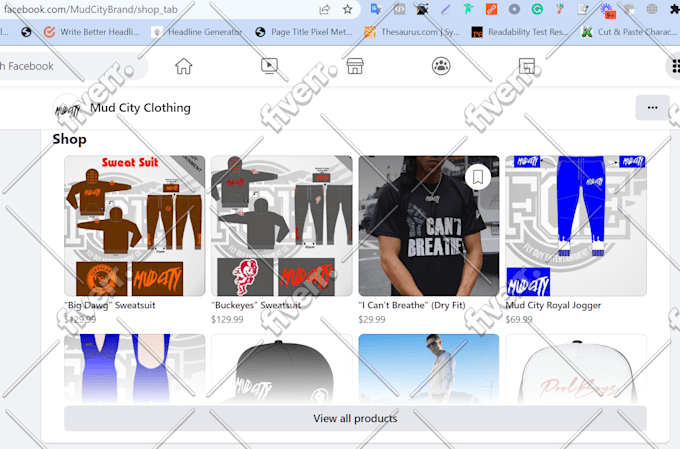
Task: Open the Readability Test Results bookmark
Action: pos(520,32)
